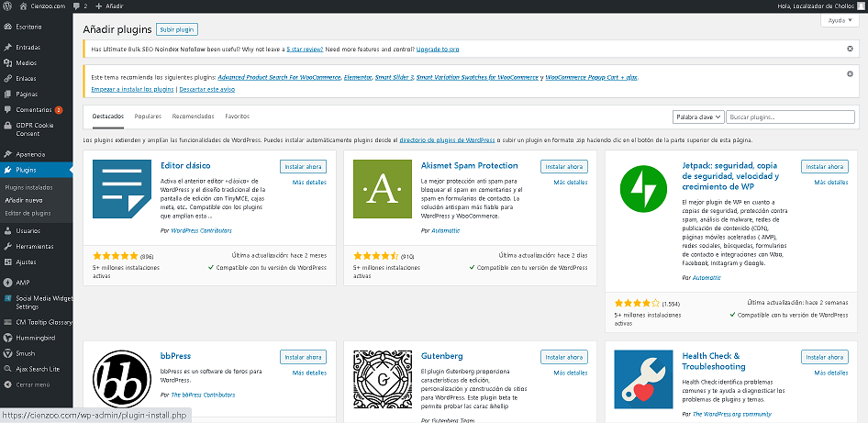Switch to the Populares tab
This screenshot has width=868, height=423.
click(x=148, y=117)
